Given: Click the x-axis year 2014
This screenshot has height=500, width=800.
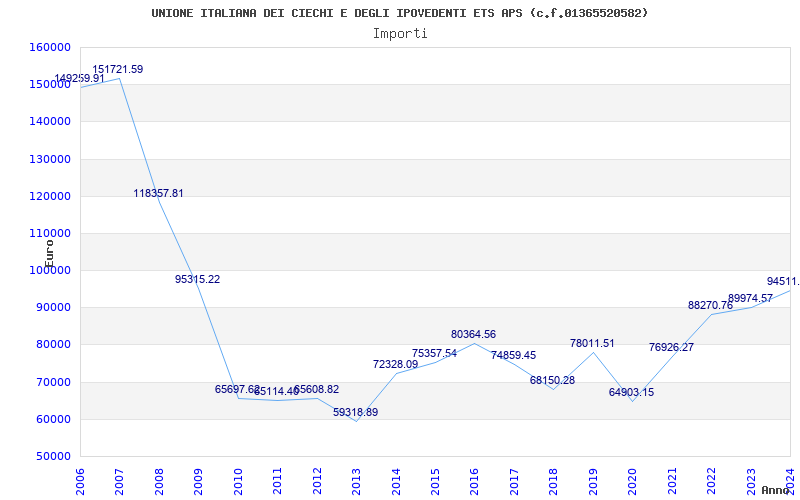Looking at the screenshot, I should pyautogui.click(x=396, y=481).
